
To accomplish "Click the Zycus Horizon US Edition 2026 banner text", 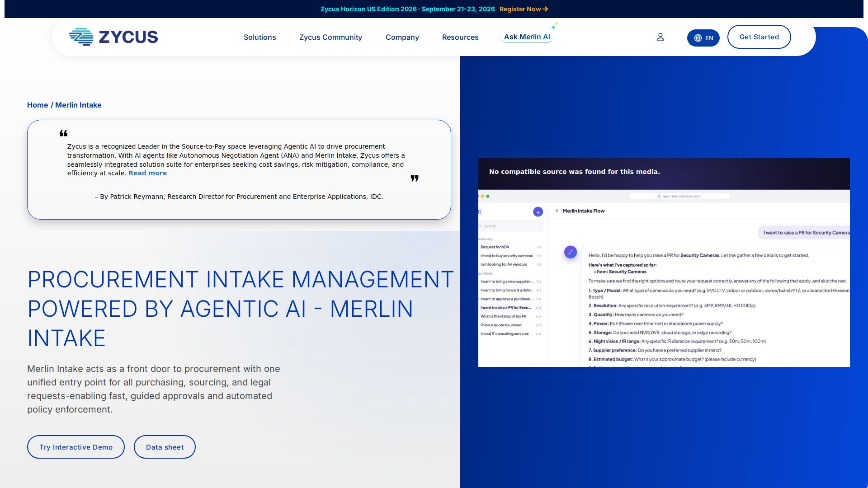I will tap(407, 9).
